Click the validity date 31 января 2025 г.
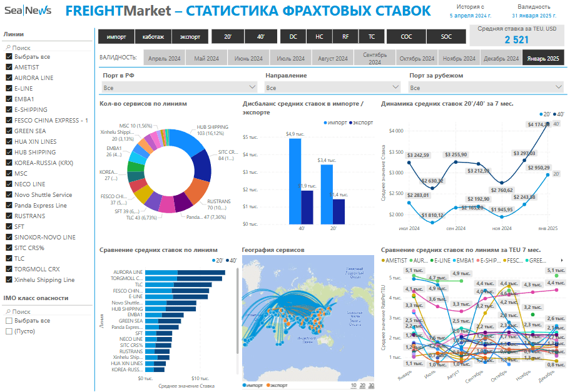Image resolution: width=575 pixels, height=392 pixels. pos(534,16)
